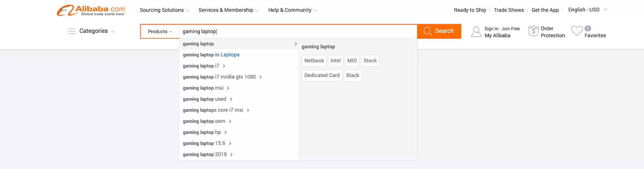The image size is (644, 169).
Task: Choose the 'gaming laptop hp' suggestion
Action: (239, 132)
